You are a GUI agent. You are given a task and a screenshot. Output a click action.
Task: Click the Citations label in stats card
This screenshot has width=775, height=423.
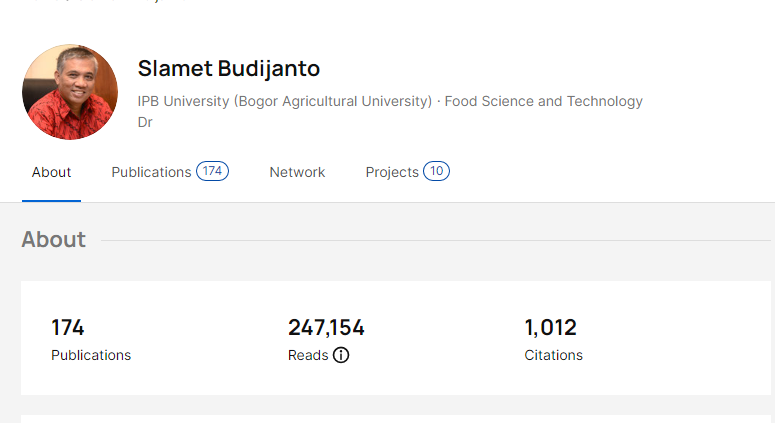[553, 355]
